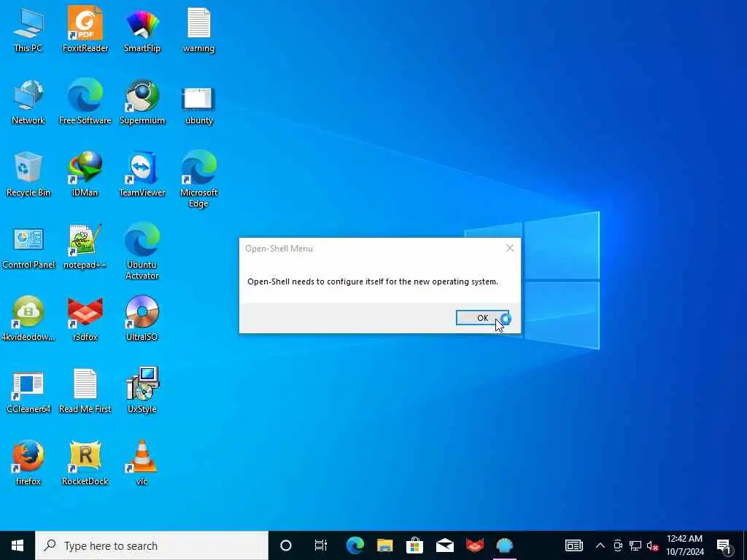Select the RocketDock desktop shortcut
This screenshot has width=747, height=560.
(85, 463)
